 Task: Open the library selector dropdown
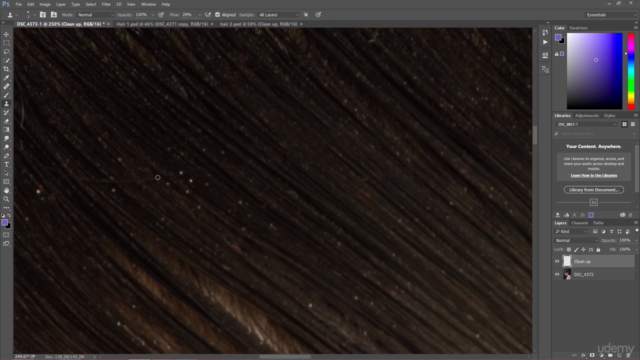[x=587, y=124]
